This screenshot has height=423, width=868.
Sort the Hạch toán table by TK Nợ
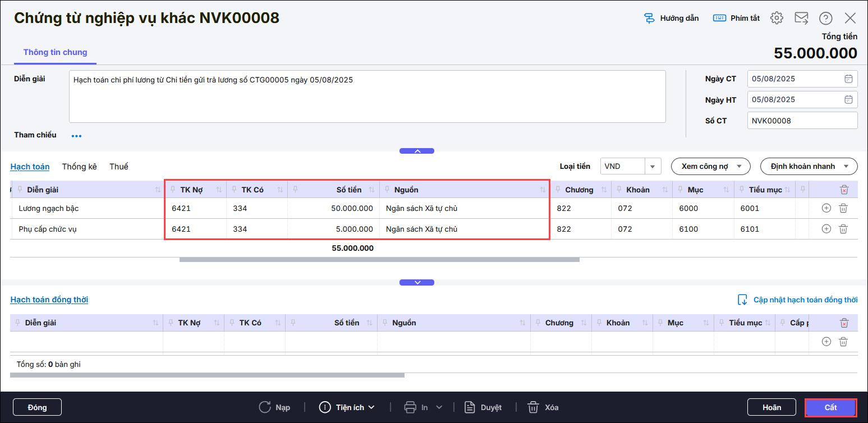[218, 190]
